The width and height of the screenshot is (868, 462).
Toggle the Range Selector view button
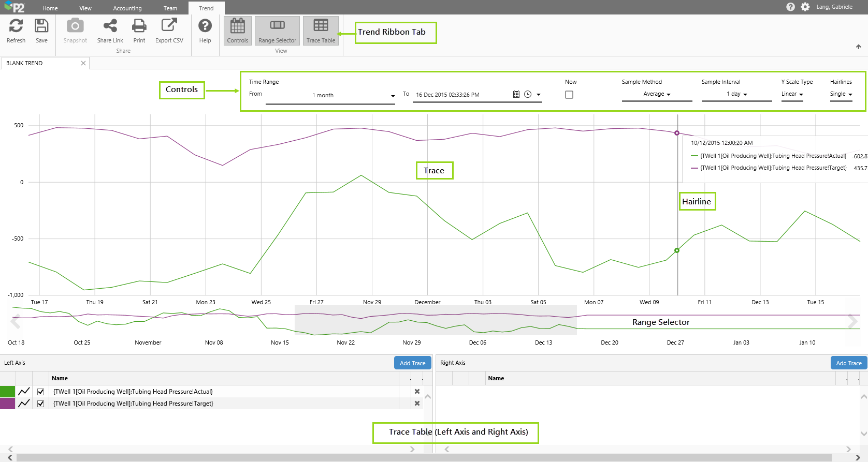tap(277, 31)
